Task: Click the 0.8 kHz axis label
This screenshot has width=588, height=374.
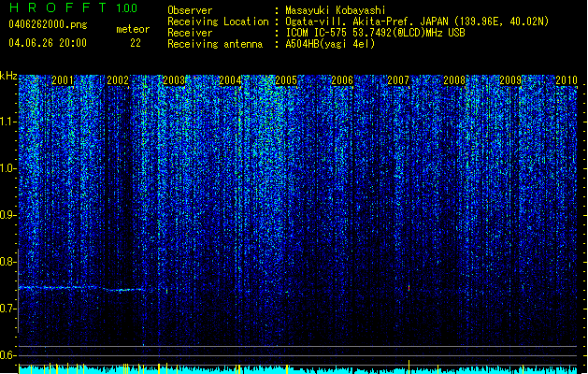Action: pos(7,262)
